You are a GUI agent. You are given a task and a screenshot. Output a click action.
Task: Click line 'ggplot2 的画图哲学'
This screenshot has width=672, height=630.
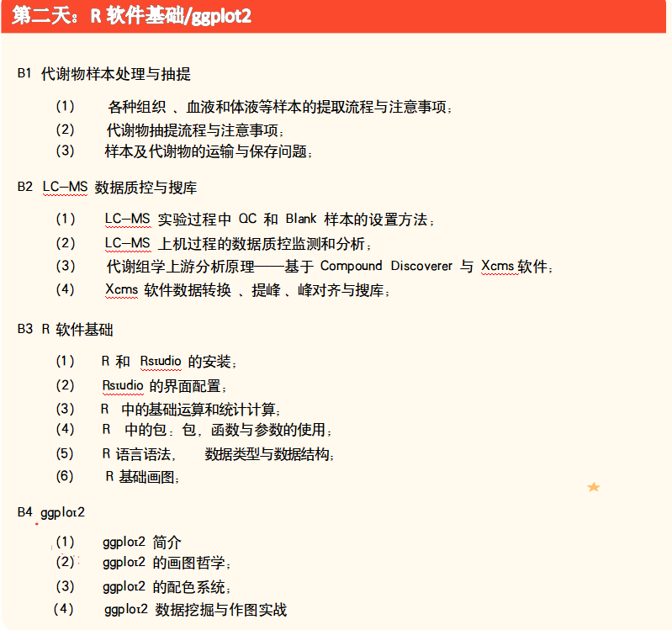[x=167, y=562]
